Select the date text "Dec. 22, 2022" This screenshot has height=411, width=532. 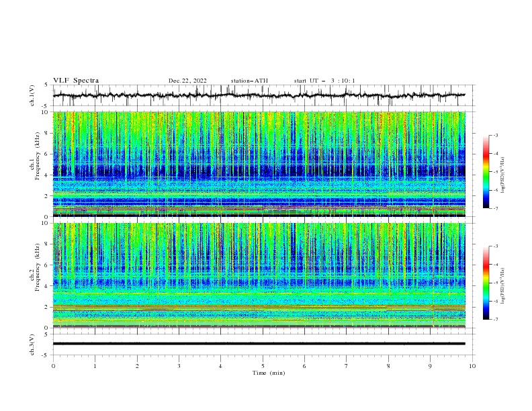187,81
